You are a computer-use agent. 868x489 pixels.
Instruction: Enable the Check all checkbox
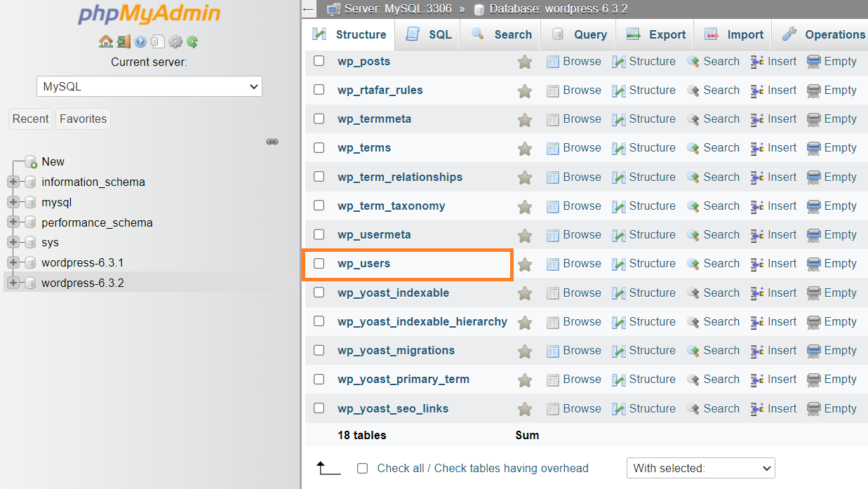click(x=362, y=468)
